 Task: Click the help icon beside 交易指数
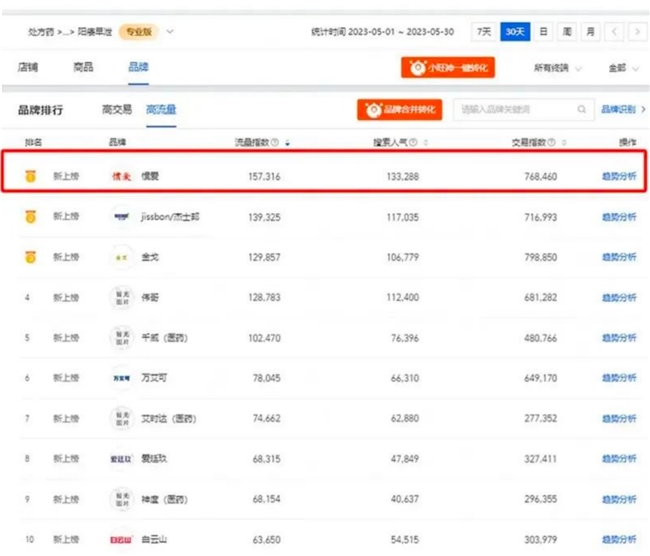tap(551, 142)
